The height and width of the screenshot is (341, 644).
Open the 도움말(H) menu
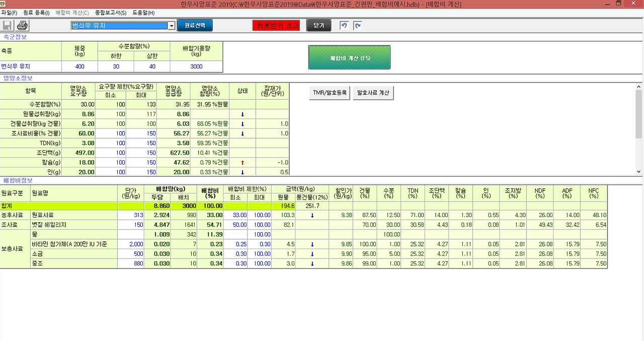coord(143,13)
